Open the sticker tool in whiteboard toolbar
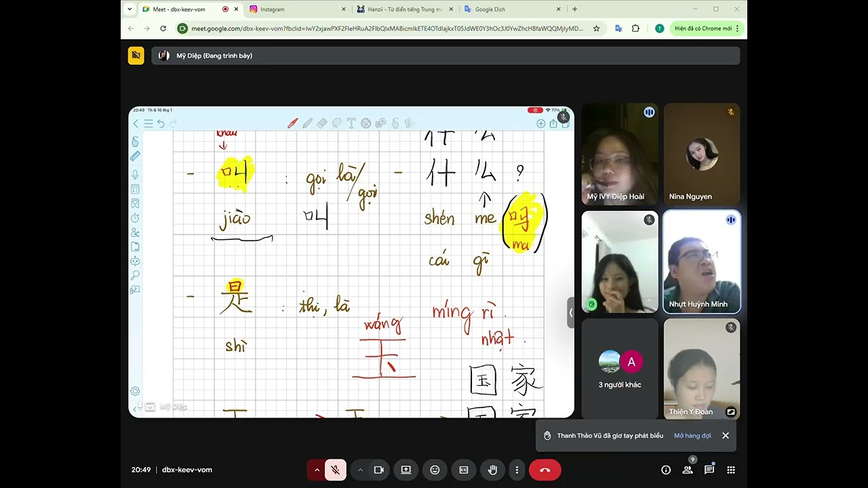This screenshot has height=488, width=868. tap(366, 123)
